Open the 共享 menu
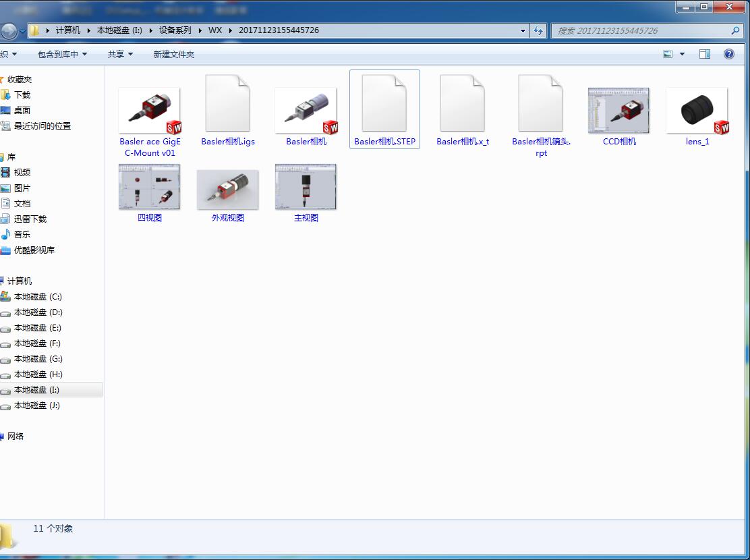Screen dimensions: 750x560 [x=120, y=55]
